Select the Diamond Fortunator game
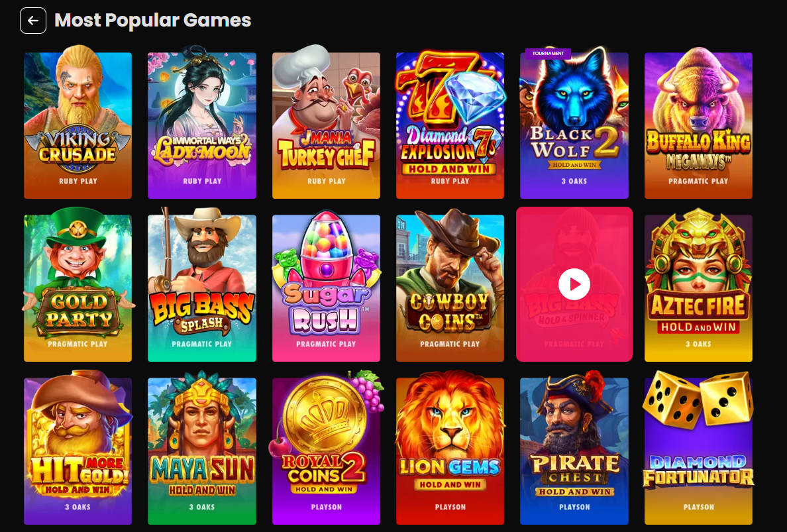Image resolution: width=787 pixels, height=532 pixels. [699, 451]
